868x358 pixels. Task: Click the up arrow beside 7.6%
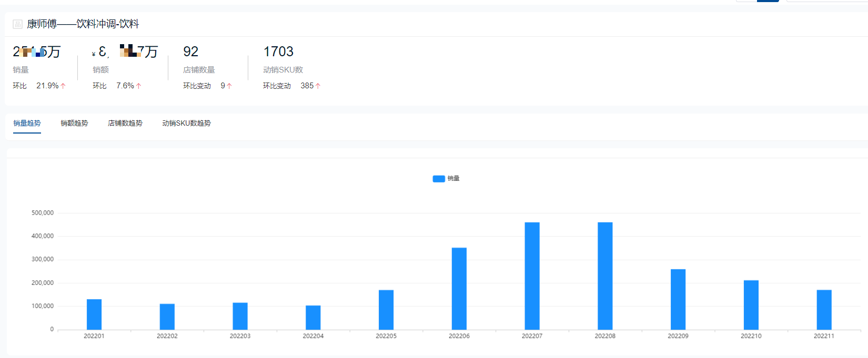point(139,86)
